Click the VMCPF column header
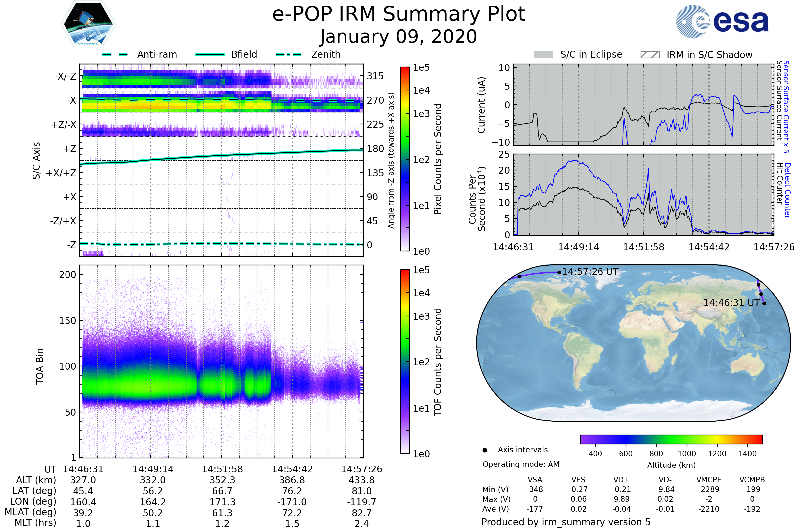 coord(709,480)
